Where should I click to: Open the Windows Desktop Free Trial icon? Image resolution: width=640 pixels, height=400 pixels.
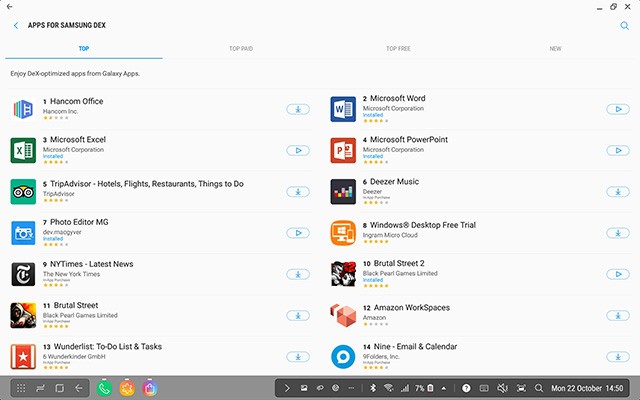(x=343, y=233)
